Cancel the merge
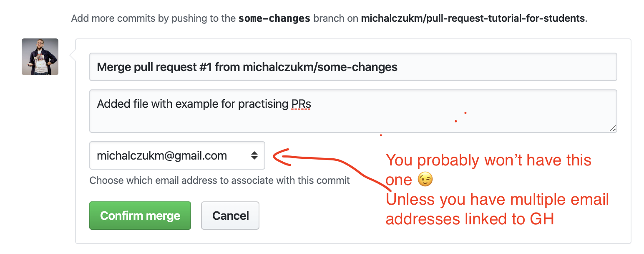The width and height of the screenshot is (644, 254). tap(230, 216)
